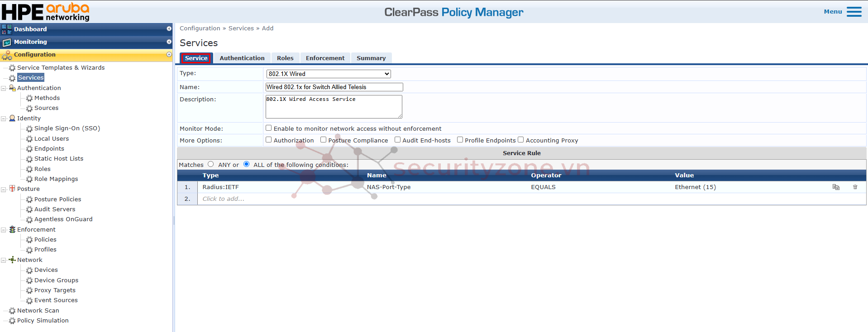Open Services in the sidebar tree
The width and height of the screenshot is (868, 332).
click(x=31, y=78)
